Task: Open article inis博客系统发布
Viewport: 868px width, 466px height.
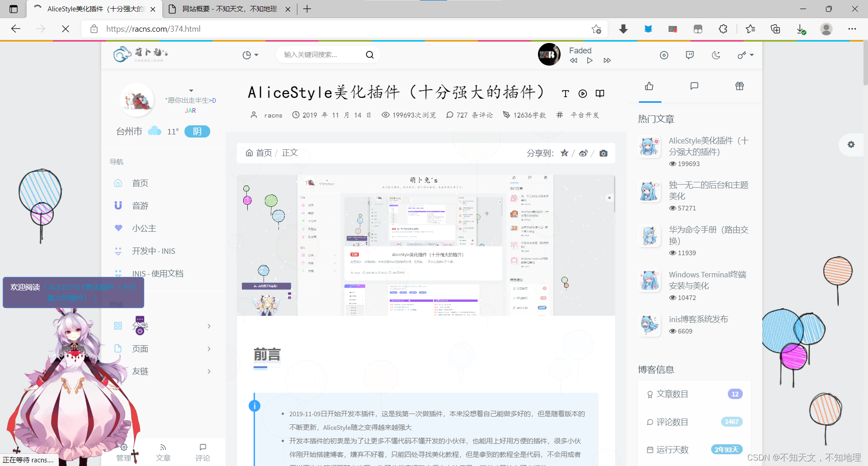Action: (x=698, y=319)
